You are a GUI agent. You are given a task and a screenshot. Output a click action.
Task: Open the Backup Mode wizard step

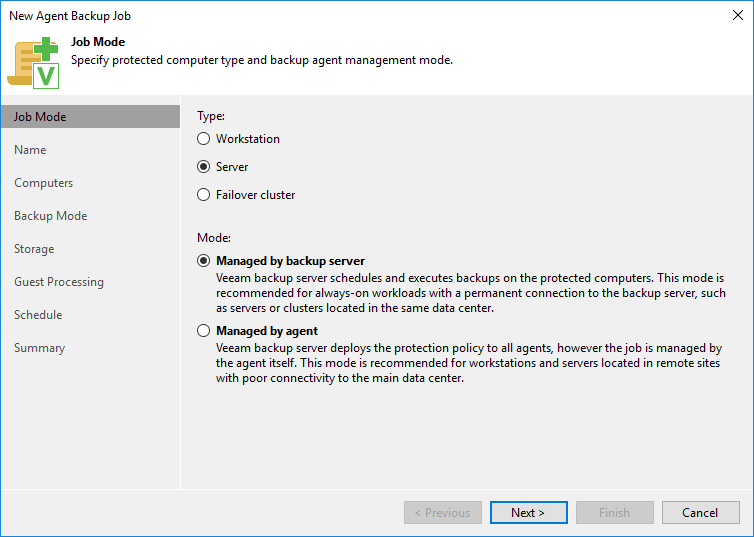(50, 216)
